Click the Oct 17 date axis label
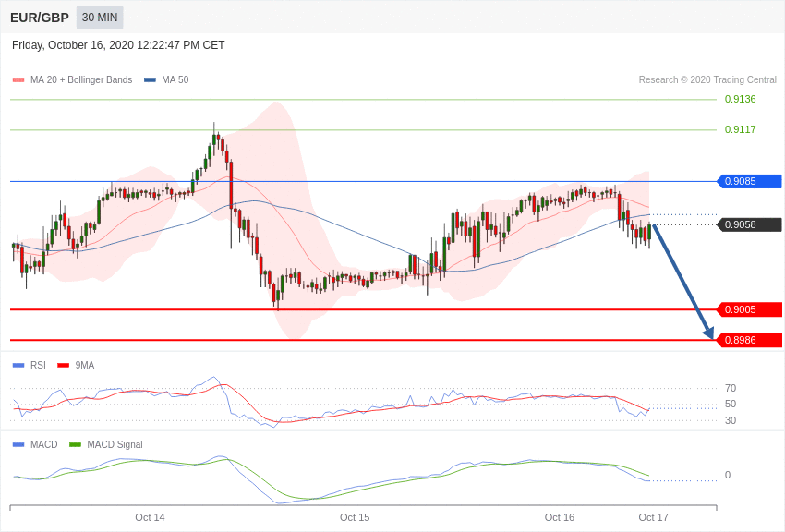The image size is (785, 532). click(653, 517)
